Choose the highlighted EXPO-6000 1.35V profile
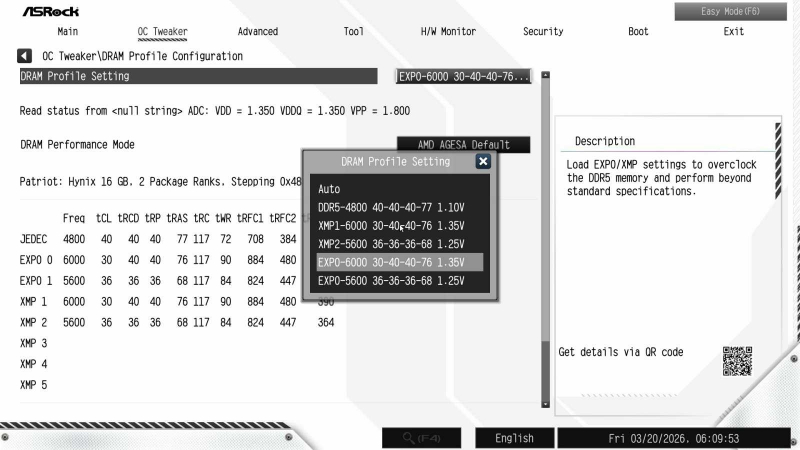800x450 pixels. 391,262
